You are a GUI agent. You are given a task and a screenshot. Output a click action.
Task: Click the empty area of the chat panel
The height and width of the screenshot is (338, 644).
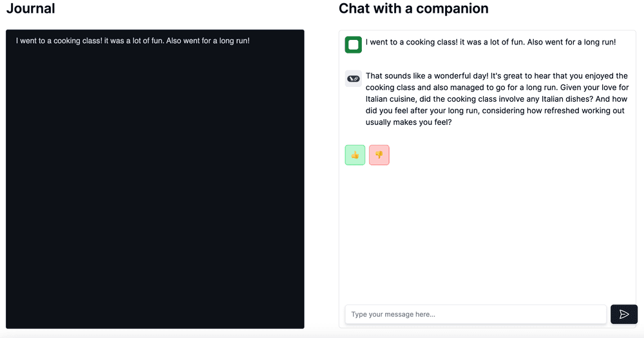(x=487, y=234)
